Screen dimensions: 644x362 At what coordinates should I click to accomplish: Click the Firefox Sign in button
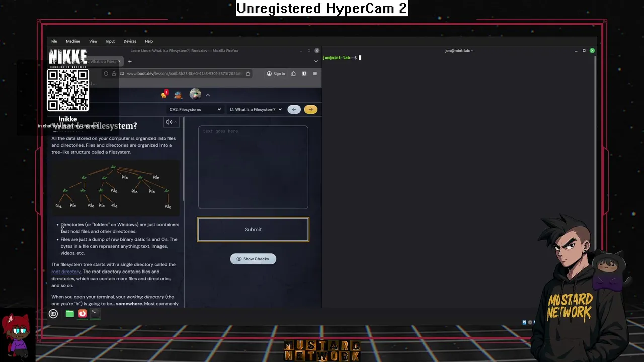[276, 74]
